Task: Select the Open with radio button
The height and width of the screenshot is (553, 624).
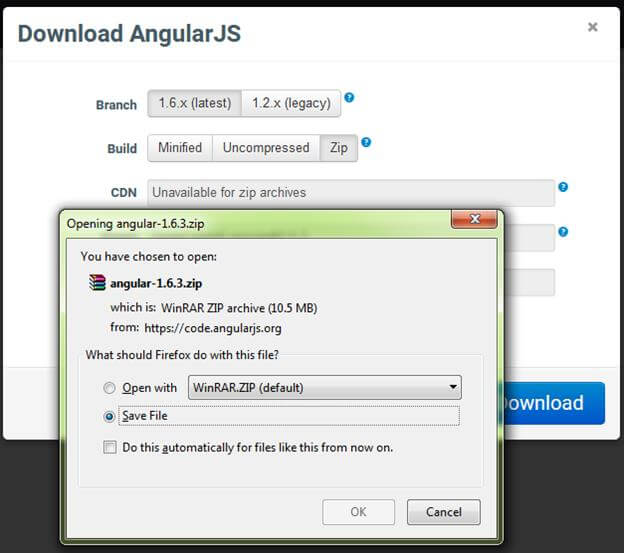Action: point(109,388)
